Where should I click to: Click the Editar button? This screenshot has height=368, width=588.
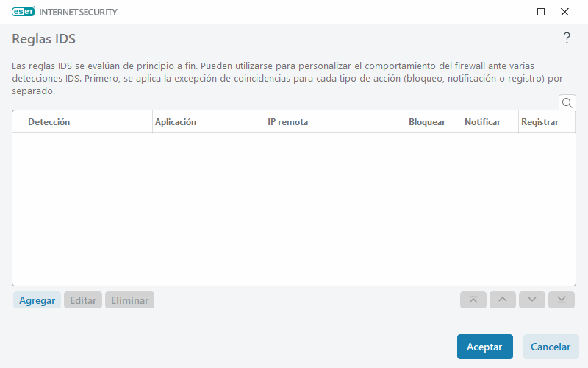pos(83,300)
